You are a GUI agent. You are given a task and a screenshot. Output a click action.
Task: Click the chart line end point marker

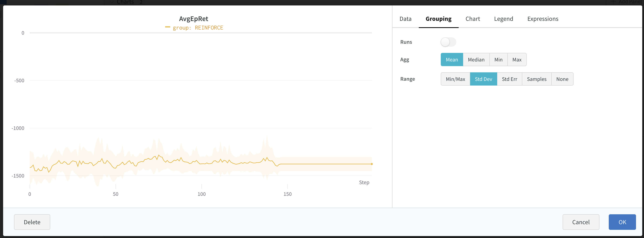[371, 164]
